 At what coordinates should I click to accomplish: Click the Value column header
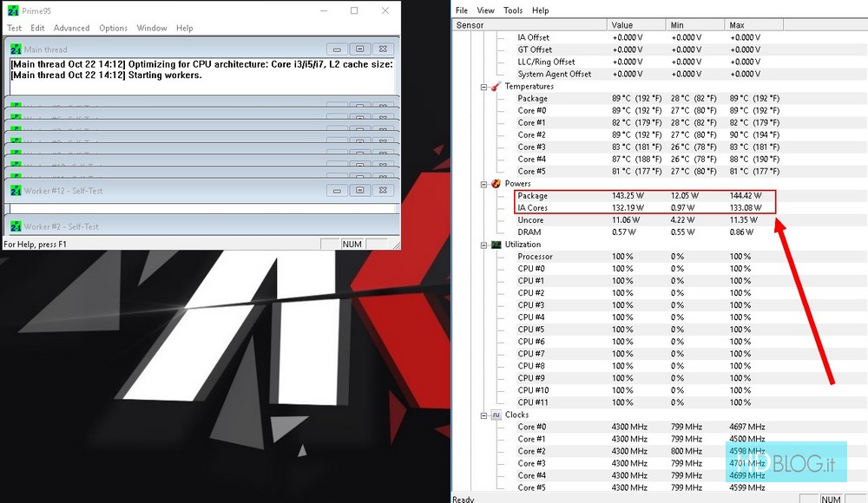pyautogui.click(x=622, y=25)
